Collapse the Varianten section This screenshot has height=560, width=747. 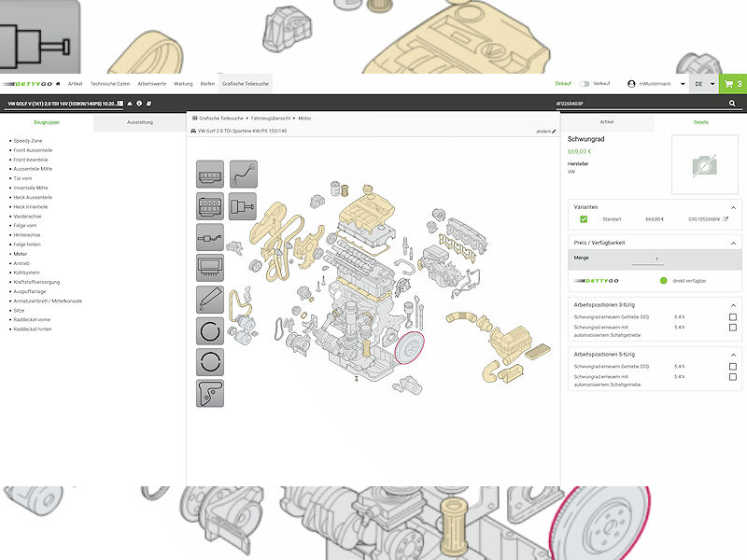(733, 207)
